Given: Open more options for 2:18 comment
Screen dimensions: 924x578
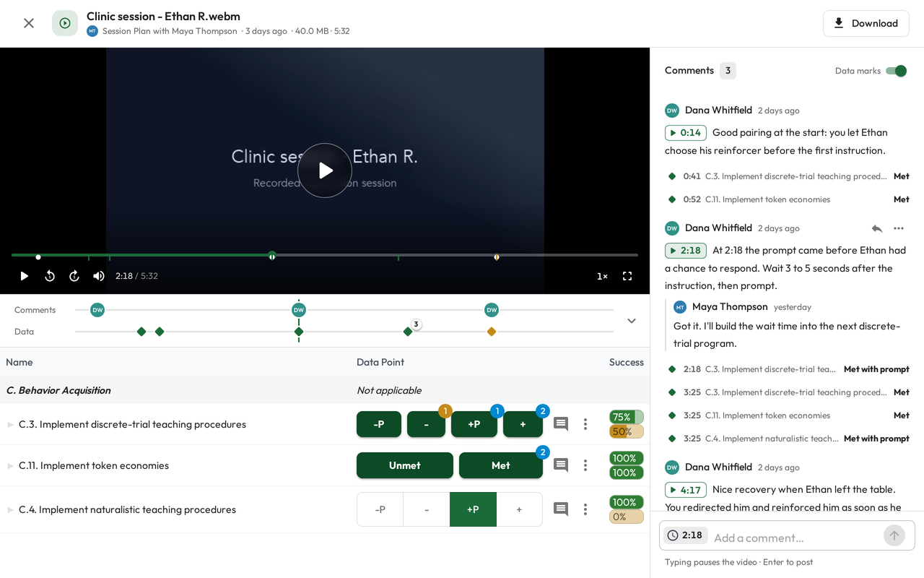Looking at the screenshot, I should click(899, 228).
